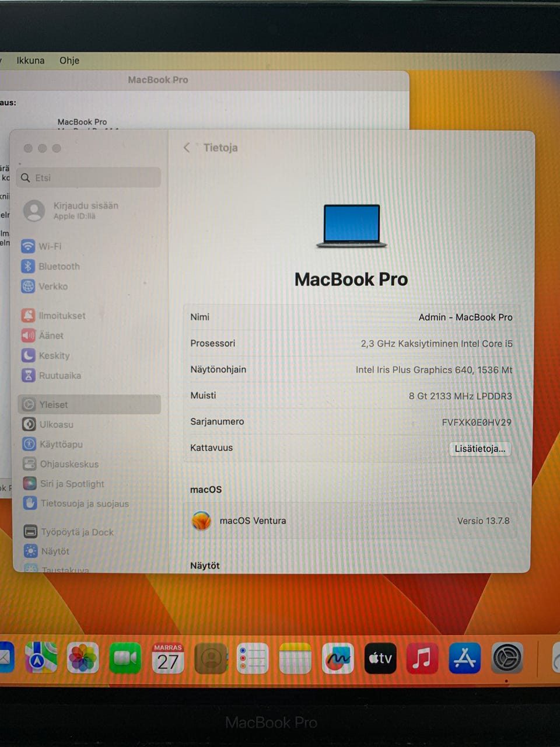The width and height of the screenshot is (560, 747).
Task: Open Calendar showing Marras 27
Action: pos(168,658)
